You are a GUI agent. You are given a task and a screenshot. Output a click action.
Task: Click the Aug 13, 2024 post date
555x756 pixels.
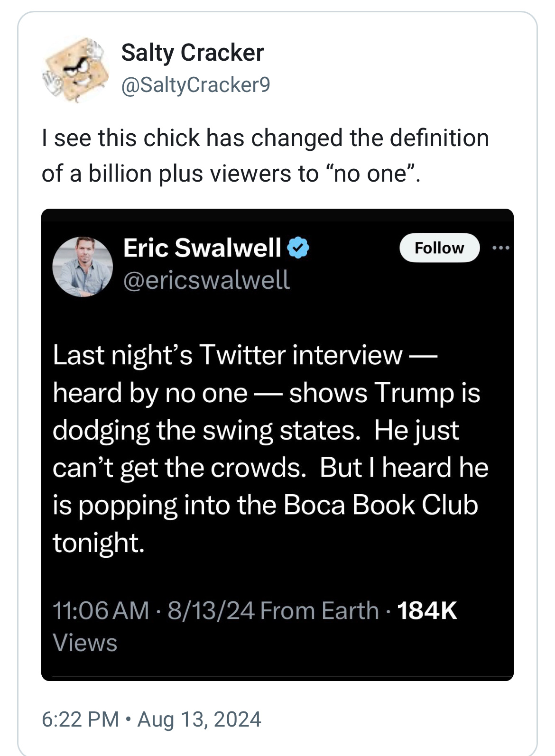point(199,719)
